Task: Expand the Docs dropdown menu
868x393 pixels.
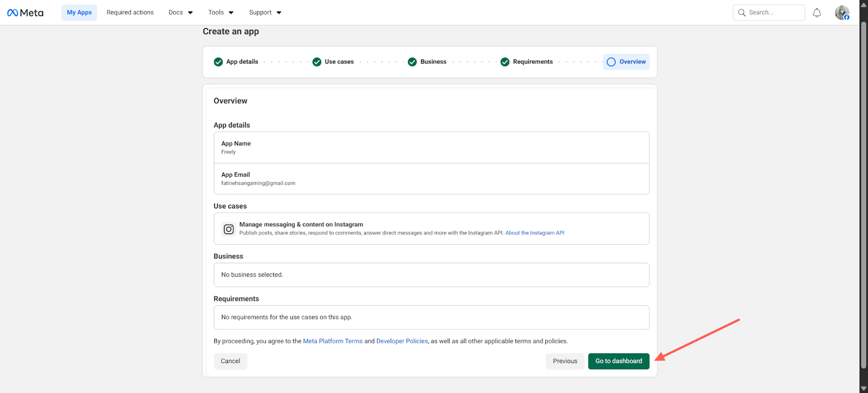Action: (181, 12)
